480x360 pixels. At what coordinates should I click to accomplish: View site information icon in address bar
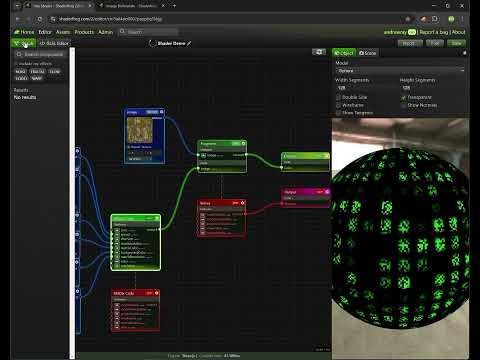pyautogui.click(x=53, y=19)
